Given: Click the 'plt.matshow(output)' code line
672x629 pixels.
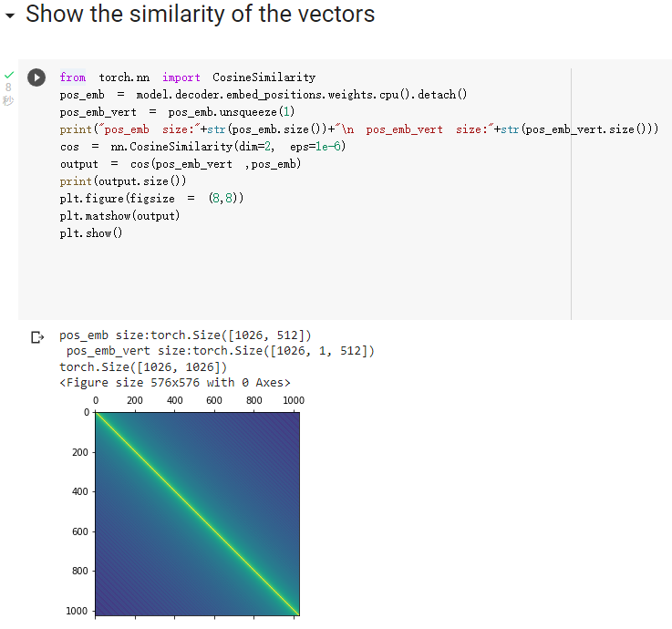Looking at the screenshot, I should [x=120, y=215].
